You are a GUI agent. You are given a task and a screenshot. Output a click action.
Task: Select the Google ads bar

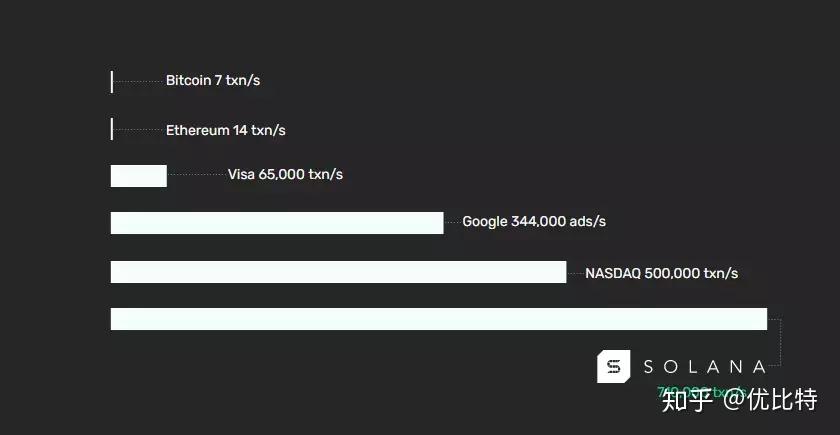point(277,223)
